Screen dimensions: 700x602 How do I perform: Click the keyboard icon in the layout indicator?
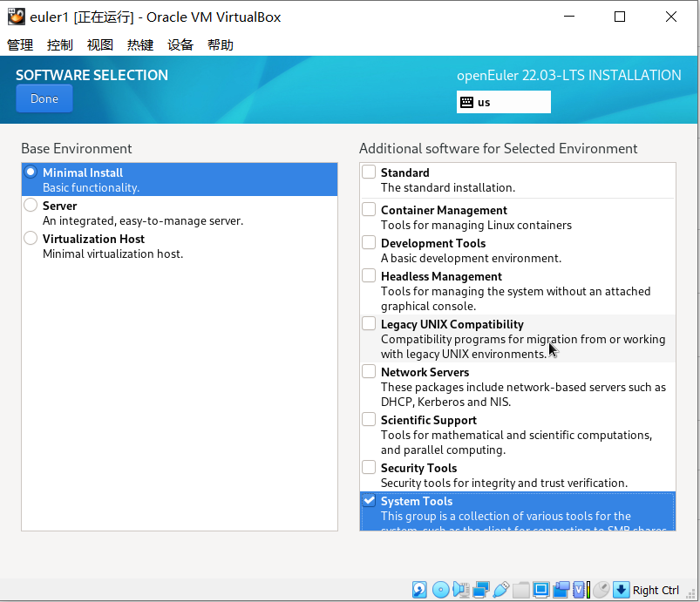(x=466, y=102)
